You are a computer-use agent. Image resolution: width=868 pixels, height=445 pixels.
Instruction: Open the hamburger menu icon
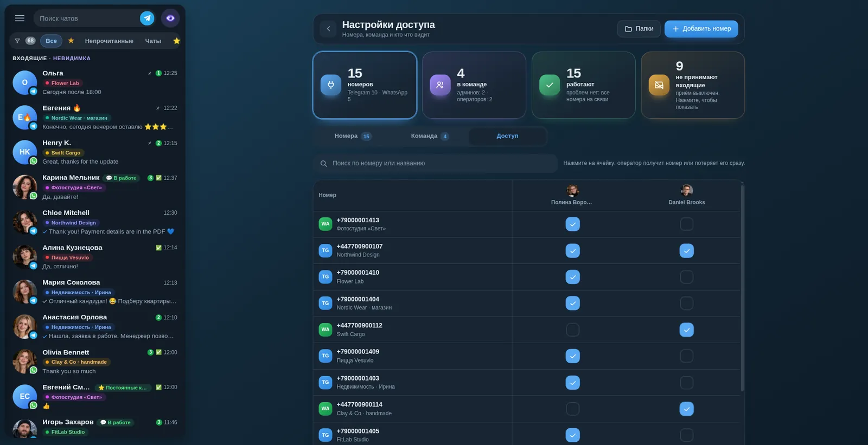click(x=20, y=18)
